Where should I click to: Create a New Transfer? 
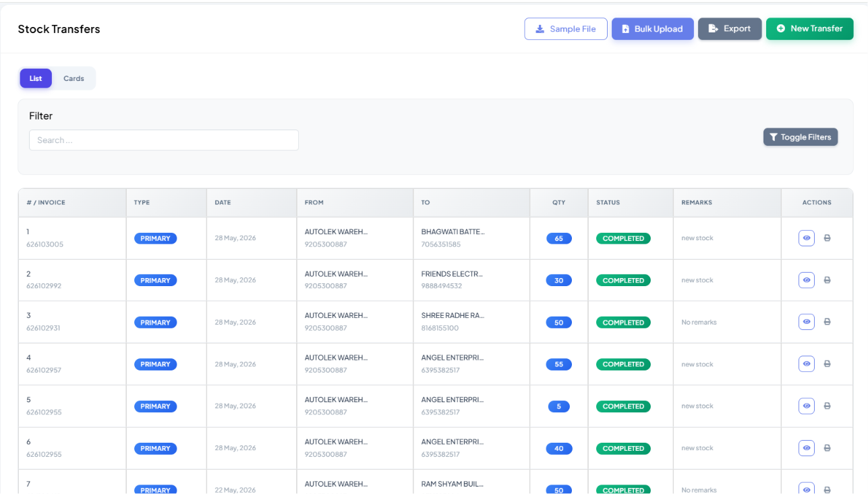coord(809,29)
